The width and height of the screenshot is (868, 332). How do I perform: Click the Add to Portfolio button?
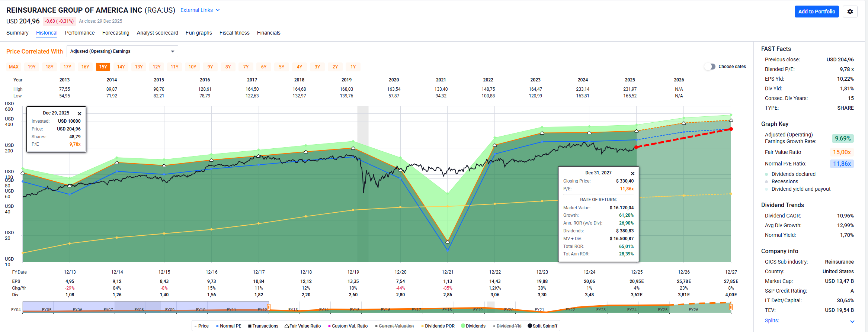(816, 12)
